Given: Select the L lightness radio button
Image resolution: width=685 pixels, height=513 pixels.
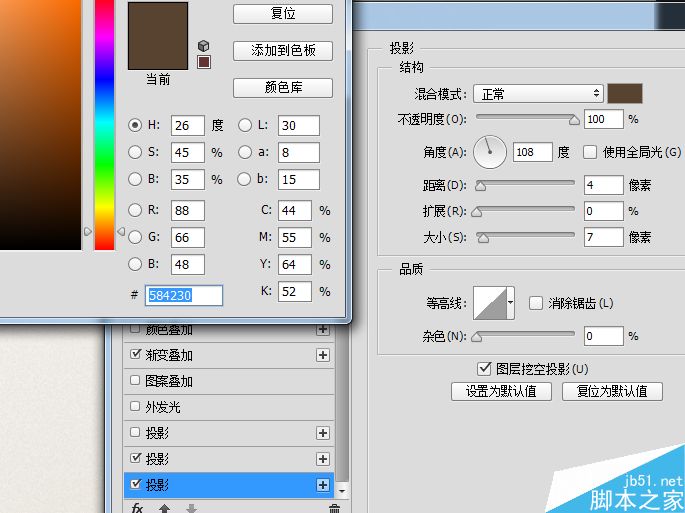Looking at the screenshot, I should coord(245,125).
